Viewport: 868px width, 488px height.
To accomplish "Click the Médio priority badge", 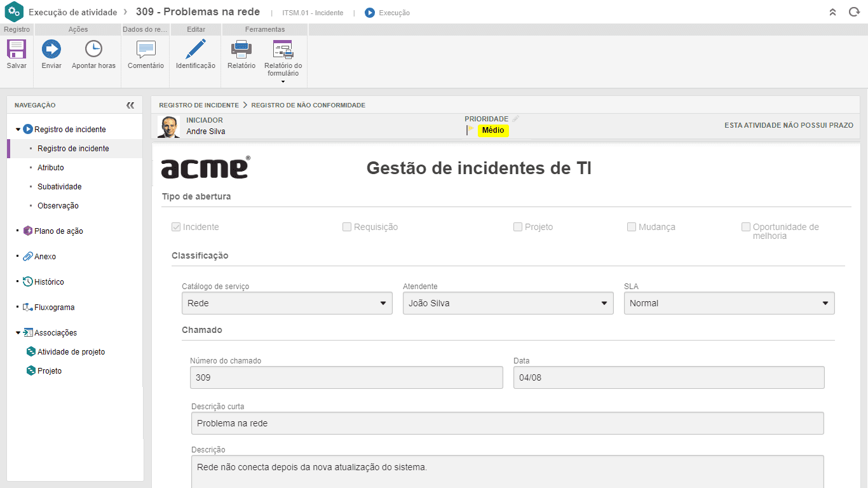I will coord(493,130).
